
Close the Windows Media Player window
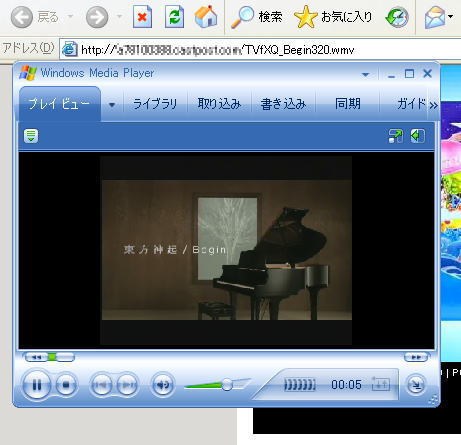[427, 74]
